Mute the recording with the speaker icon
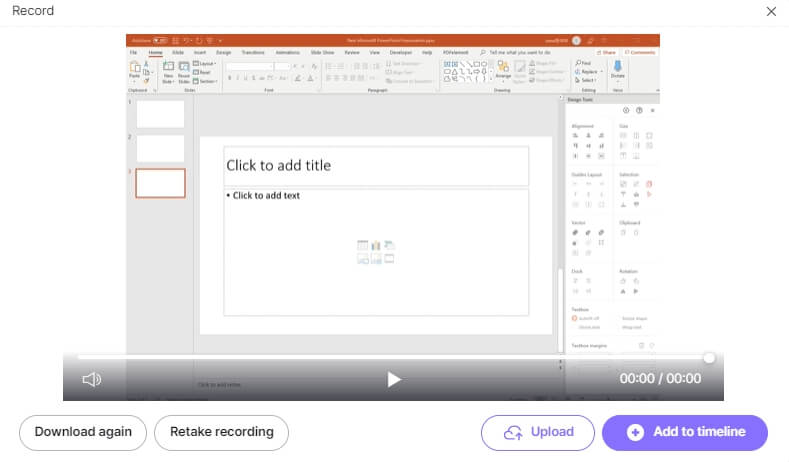Screen dimensions: 789x462 point(92,379)
